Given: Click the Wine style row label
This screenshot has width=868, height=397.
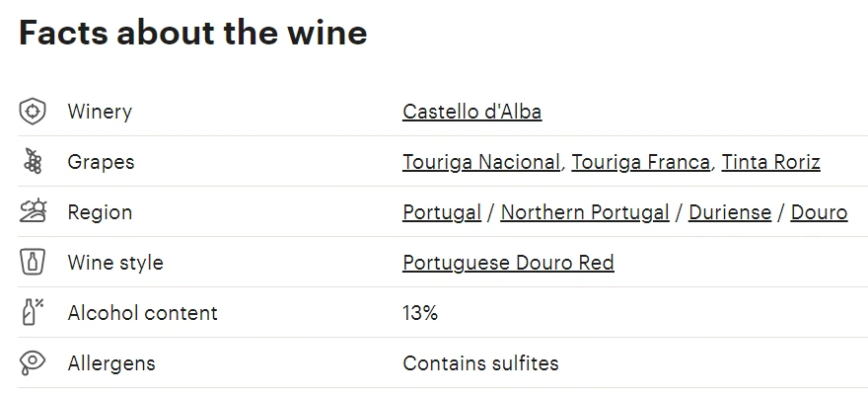Looking at the screenshot, I should pyautogui.click(x=115, y=263).
